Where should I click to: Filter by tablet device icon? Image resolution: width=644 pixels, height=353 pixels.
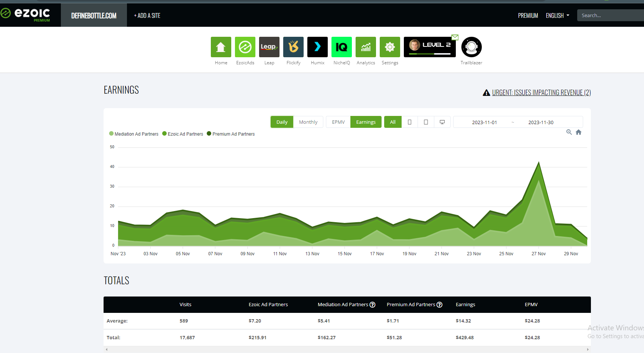[426, 122]
